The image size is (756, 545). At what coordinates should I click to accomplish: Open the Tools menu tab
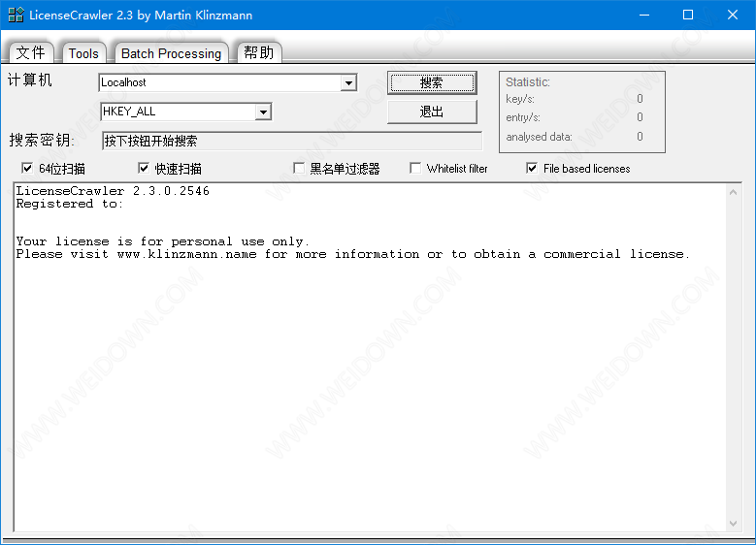tap(83, 53)
